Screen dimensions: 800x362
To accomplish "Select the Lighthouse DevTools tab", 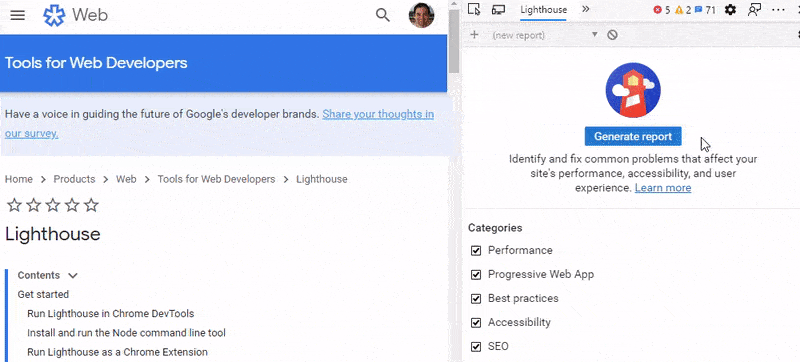I will [543, 10].
